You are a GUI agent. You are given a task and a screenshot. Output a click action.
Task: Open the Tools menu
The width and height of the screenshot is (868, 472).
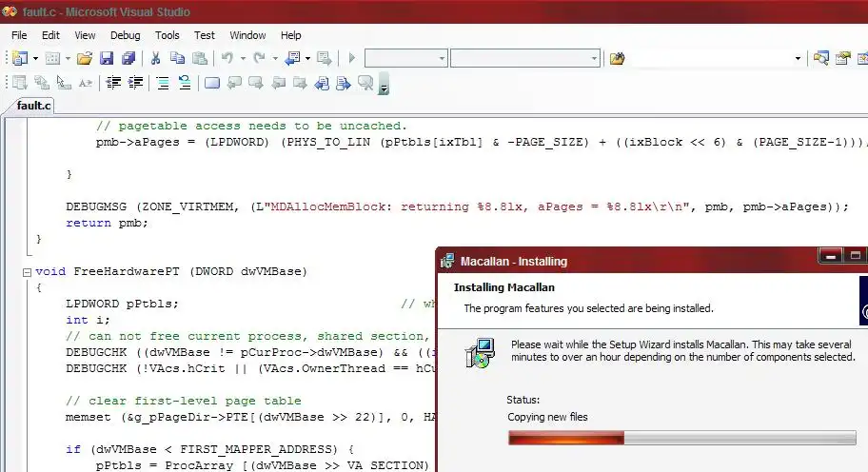(x=168, y=35)
